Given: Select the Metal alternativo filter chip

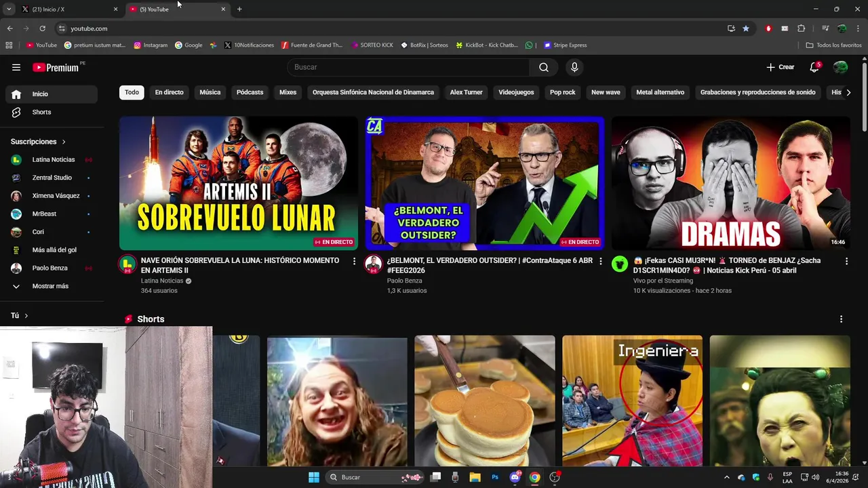Looking at the screenshot, I should point(660,92).
